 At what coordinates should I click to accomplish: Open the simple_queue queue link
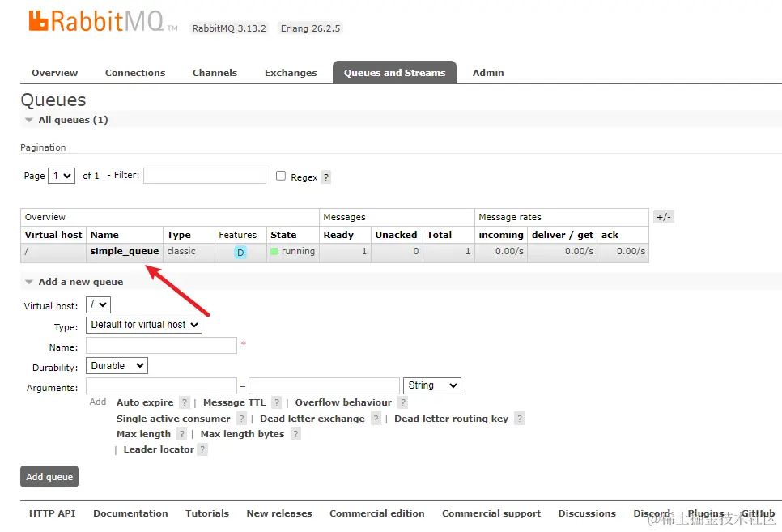point(125,251)
